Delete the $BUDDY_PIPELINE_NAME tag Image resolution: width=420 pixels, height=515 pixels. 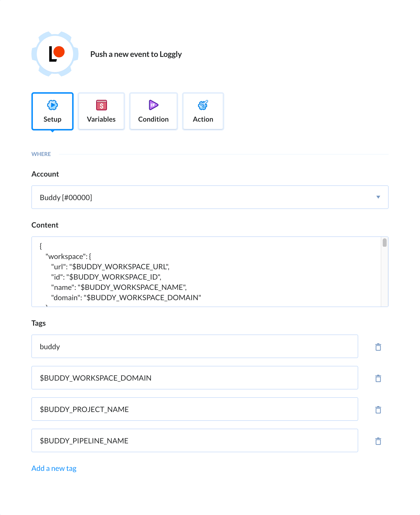coord(378,441)
